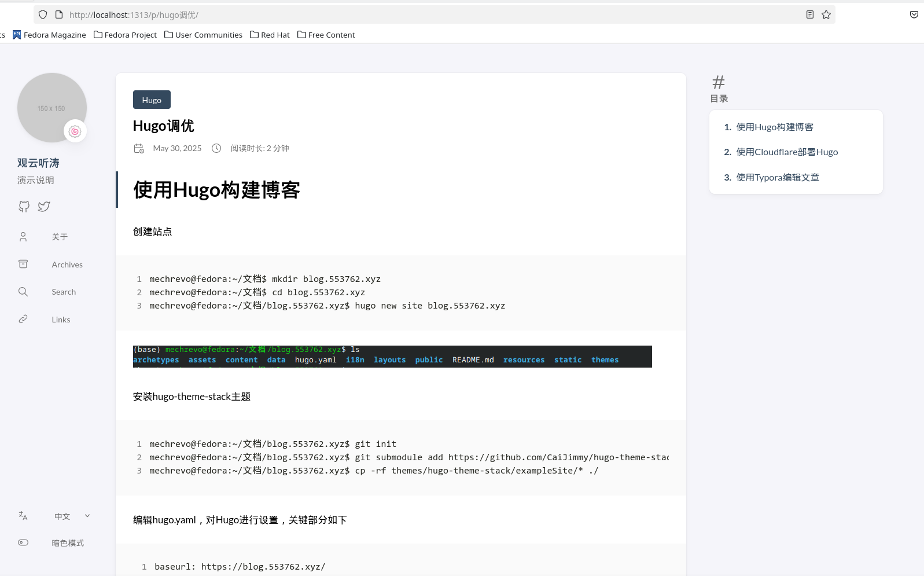Jump to 使用Typora编辑文章 in table of contents
The width and height of the screenshot is (924, 576).
click(777, 178)
